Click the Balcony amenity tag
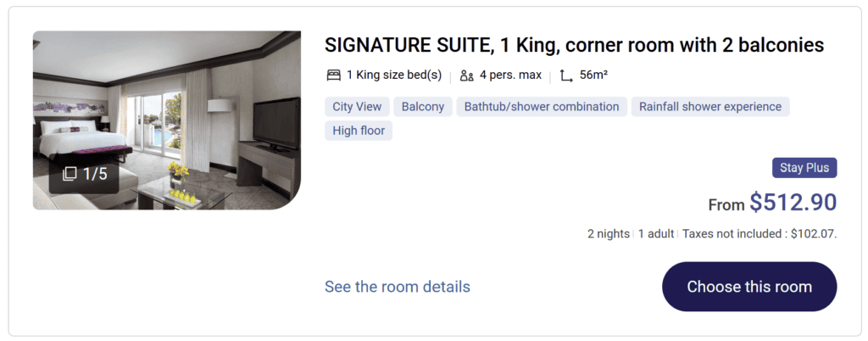Screen dimensions: 868x341 423,107
